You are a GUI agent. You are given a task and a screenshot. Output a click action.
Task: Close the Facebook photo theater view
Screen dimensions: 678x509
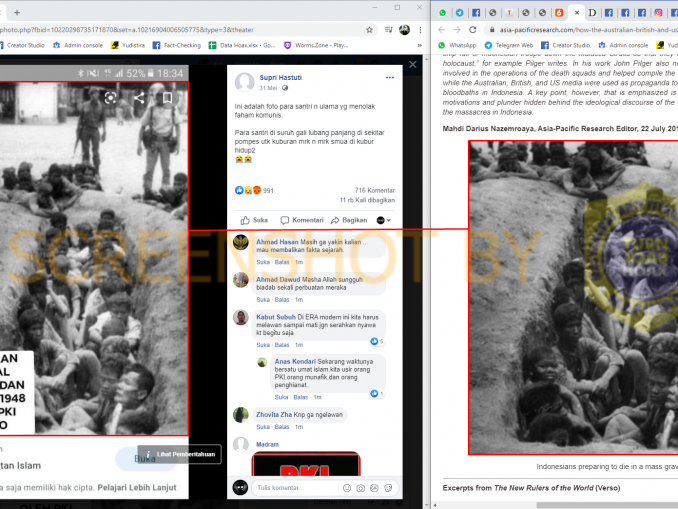[x=413, y=64]
